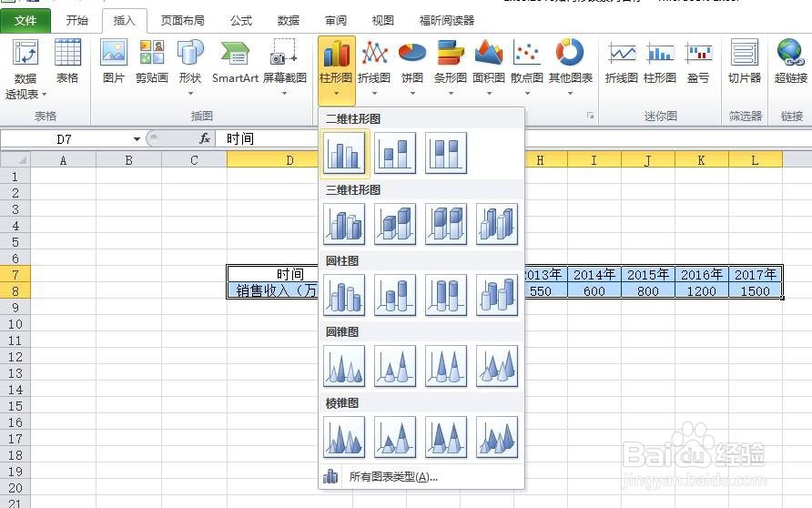Open the File (文件) tab

click(x=25, y=21)
